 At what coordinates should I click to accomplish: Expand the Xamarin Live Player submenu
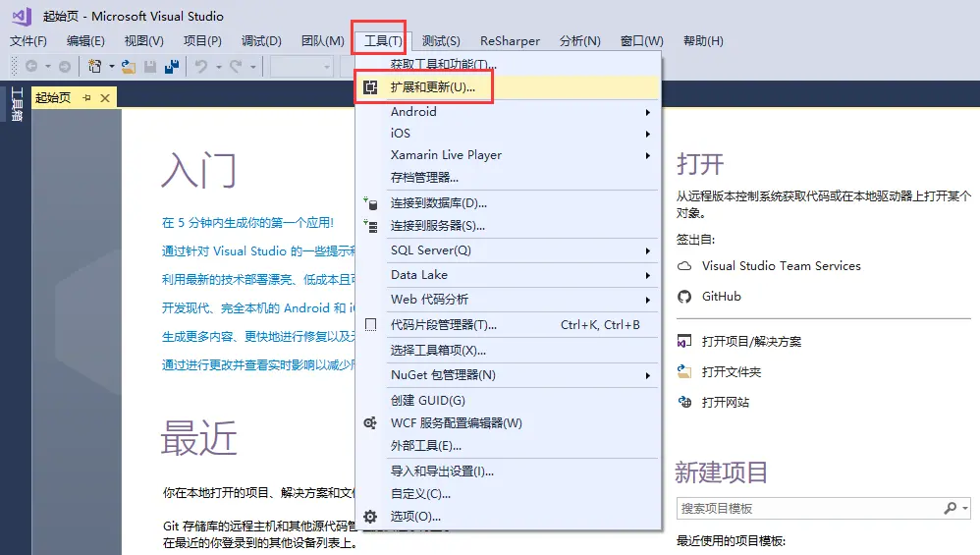(x=647, y=155)
